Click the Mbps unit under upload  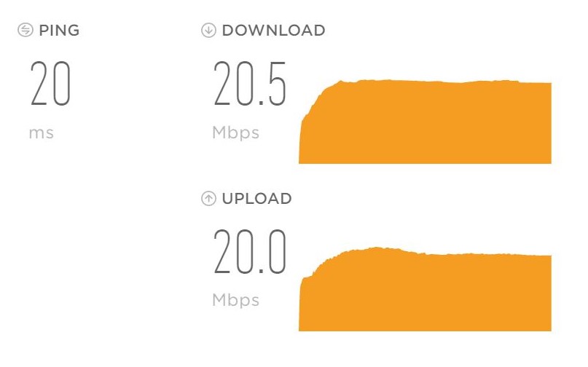point(235,301)
